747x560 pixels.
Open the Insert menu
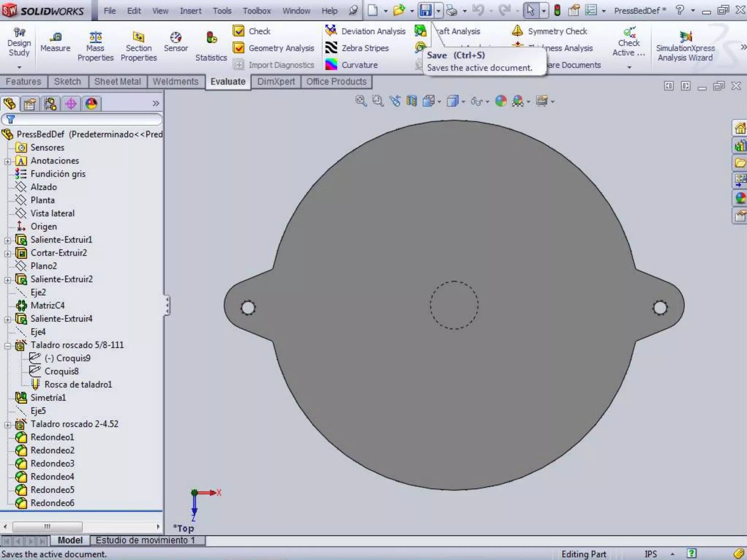[x=190, y=11]
